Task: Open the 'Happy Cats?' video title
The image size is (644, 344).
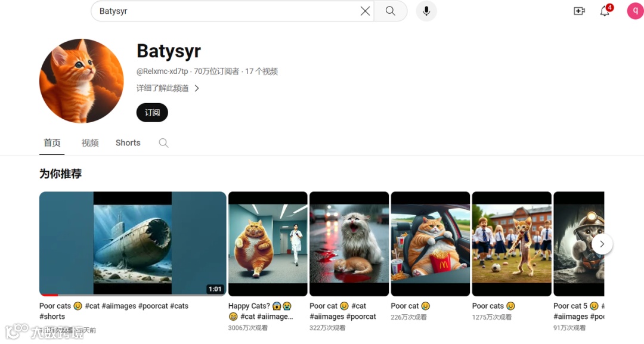Action: (261, 311)
